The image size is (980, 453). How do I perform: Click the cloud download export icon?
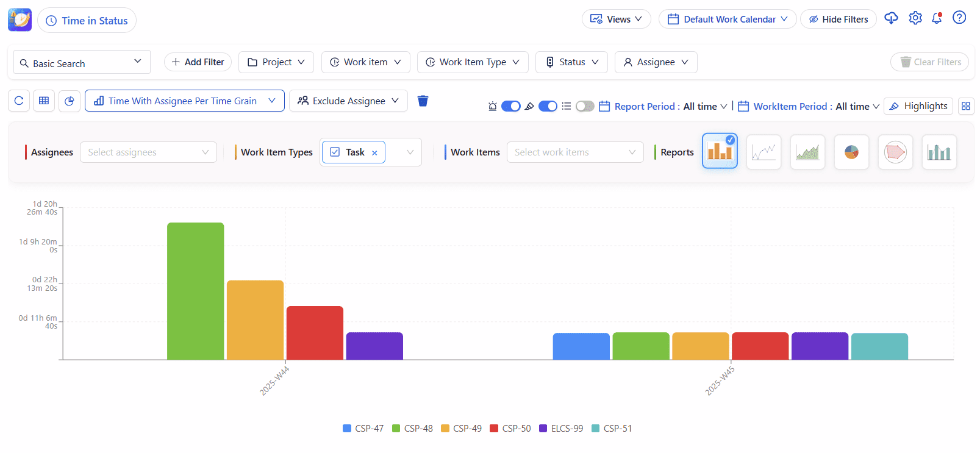coord(891,18)
